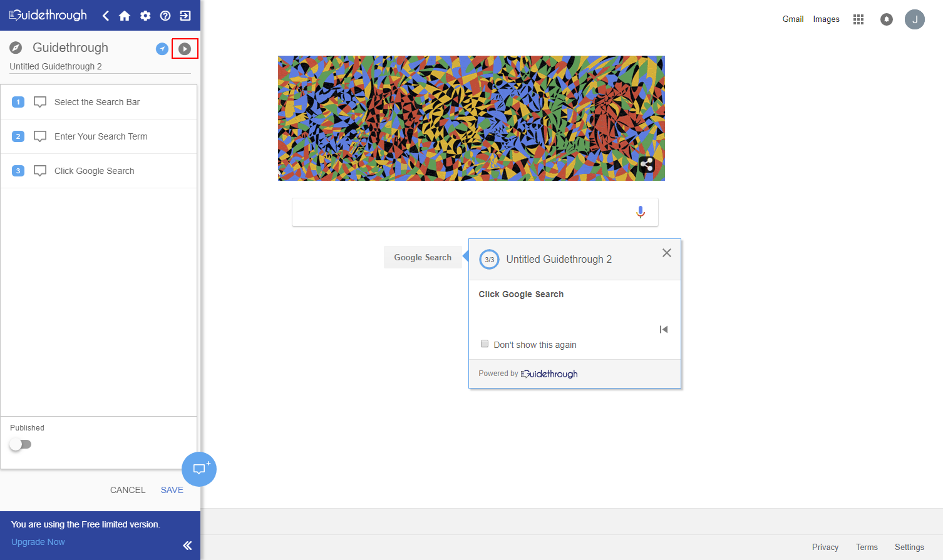Click the Upgrade Now link
Viewport: 943px width, 560px height.
point(38,542)
